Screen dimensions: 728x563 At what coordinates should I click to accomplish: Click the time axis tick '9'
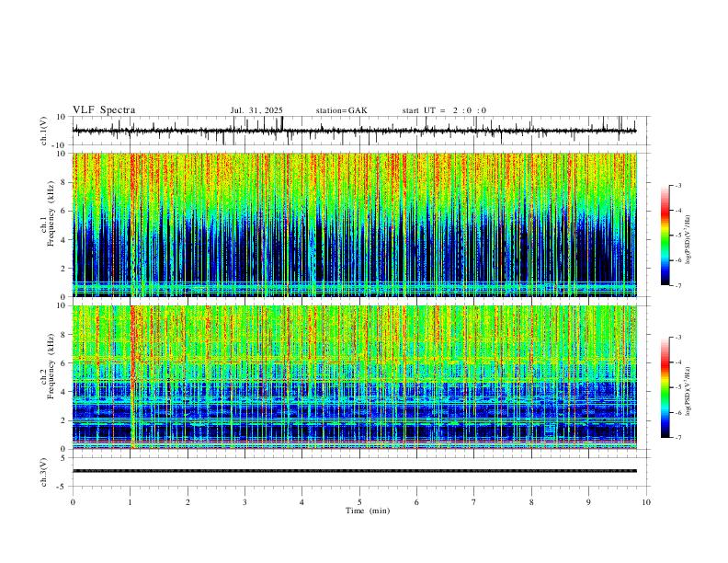tap(588, 502)
